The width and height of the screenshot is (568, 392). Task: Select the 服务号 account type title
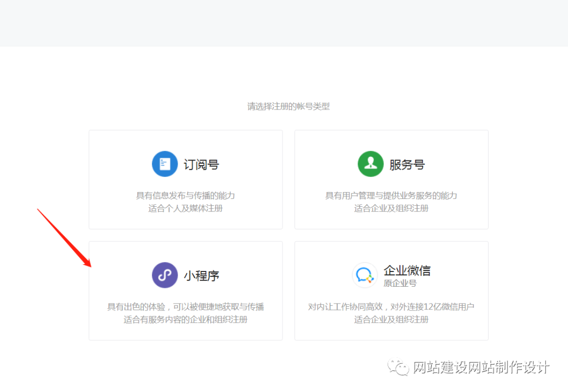407,165
